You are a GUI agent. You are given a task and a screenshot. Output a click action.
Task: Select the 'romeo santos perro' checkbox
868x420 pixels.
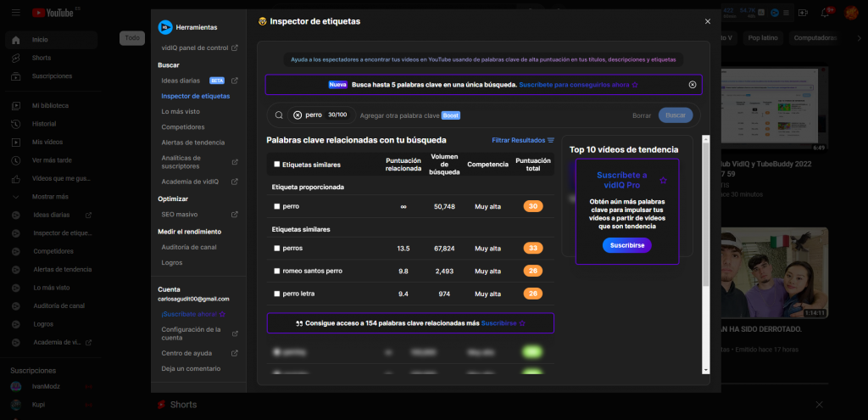coord(277,272)
